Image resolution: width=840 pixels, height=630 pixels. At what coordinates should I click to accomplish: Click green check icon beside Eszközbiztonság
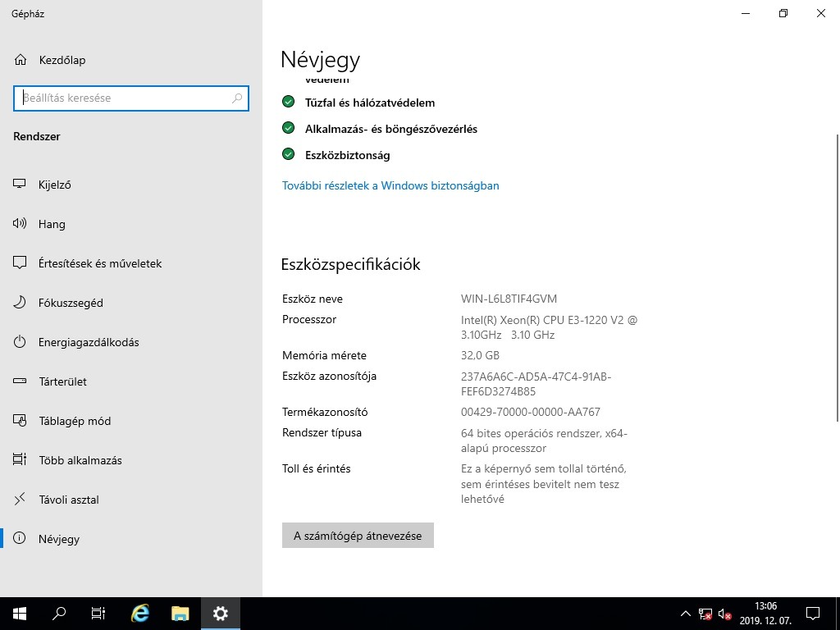click(x=288, y=154)
